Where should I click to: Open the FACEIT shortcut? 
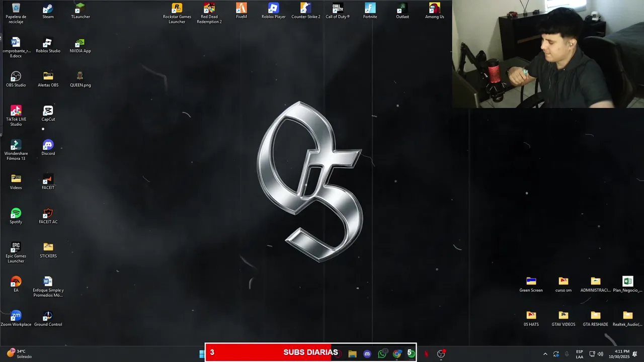click(x=48, y=182)
